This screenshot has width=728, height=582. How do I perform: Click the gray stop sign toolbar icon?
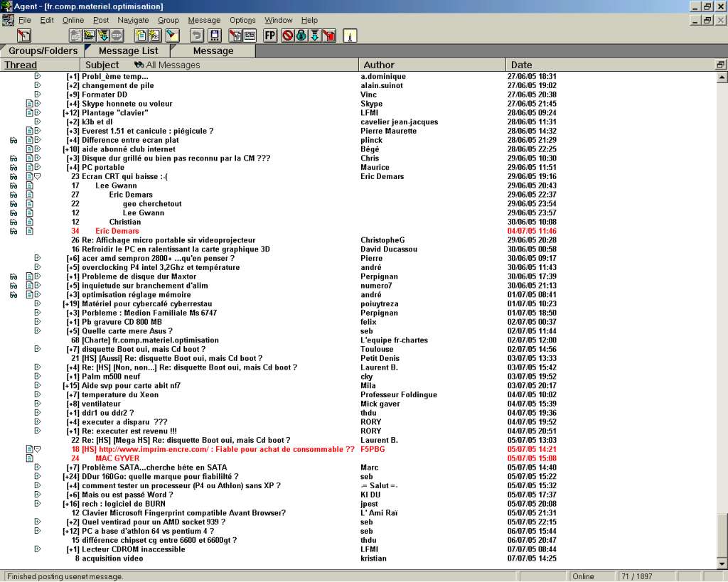pyautogui.click(x=116, y=36)
